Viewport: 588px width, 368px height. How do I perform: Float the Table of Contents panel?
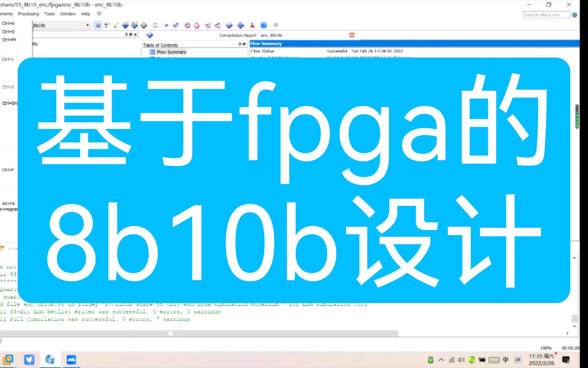[x=244, y=44]
